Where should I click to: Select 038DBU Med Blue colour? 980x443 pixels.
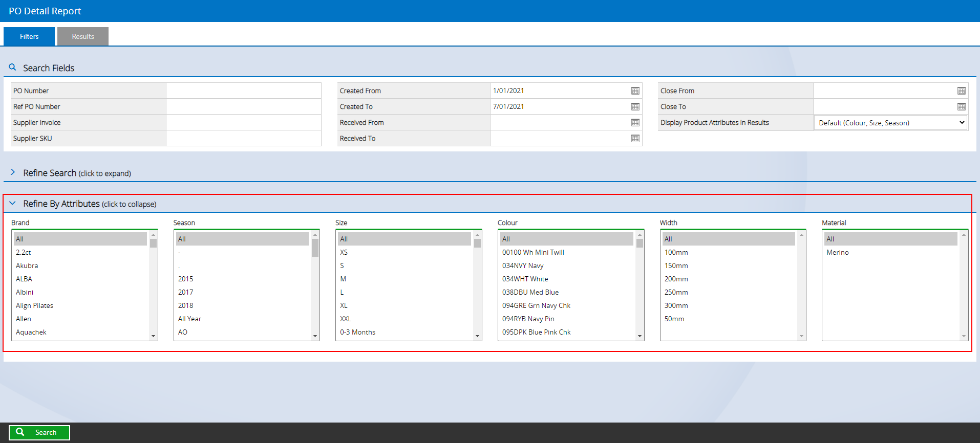(567, 292)
